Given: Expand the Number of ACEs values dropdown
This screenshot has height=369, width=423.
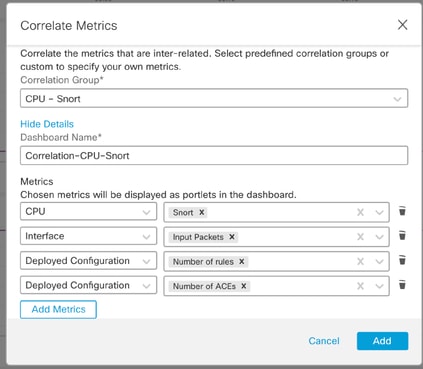Looking at the screenshot, I should click(379, 286).
